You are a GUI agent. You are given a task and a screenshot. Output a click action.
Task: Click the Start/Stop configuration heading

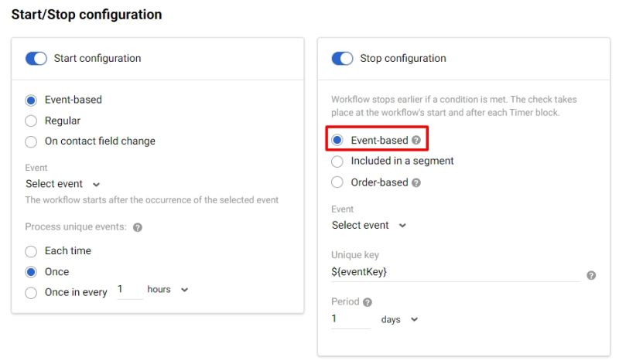coord(87,15)
